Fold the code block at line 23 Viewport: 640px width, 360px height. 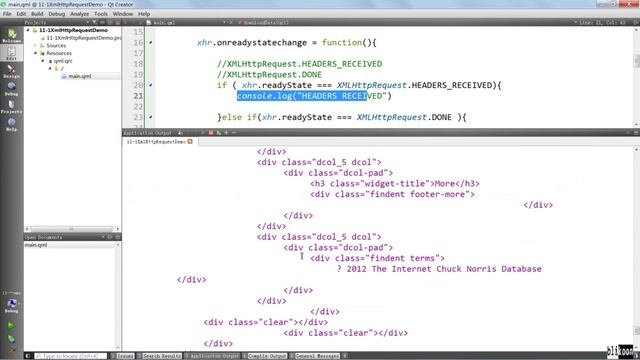coord(151,117)
